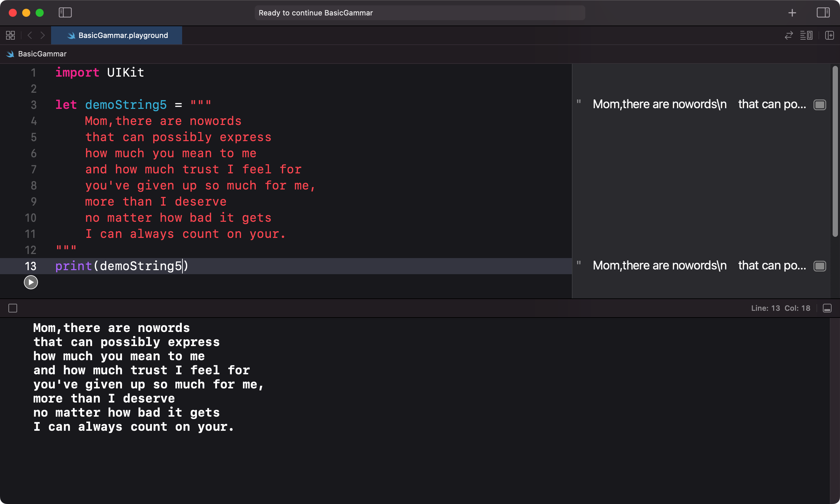Screen dimensions: 840x504
Task: Toggle the navigator sidebar panel
Action: 65,12
